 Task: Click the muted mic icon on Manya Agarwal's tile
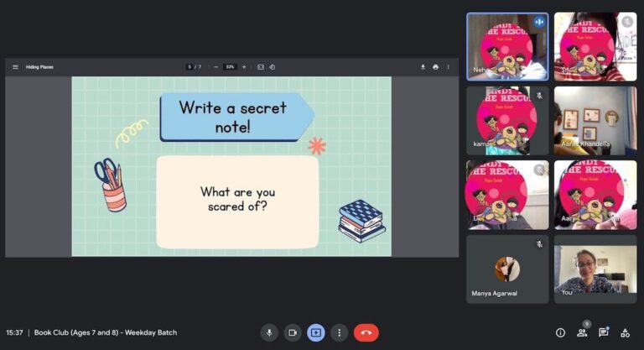click(539, 245)
